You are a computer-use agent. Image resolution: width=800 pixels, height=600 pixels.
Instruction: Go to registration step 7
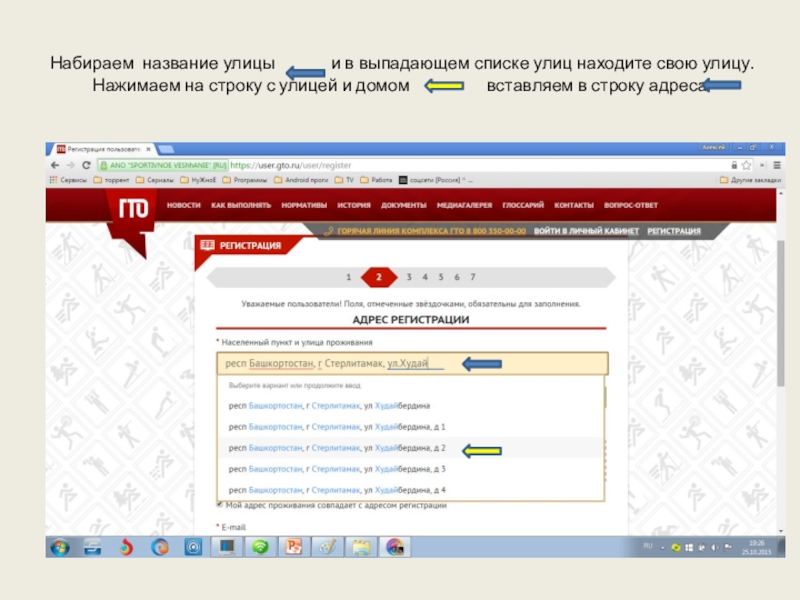473,277
